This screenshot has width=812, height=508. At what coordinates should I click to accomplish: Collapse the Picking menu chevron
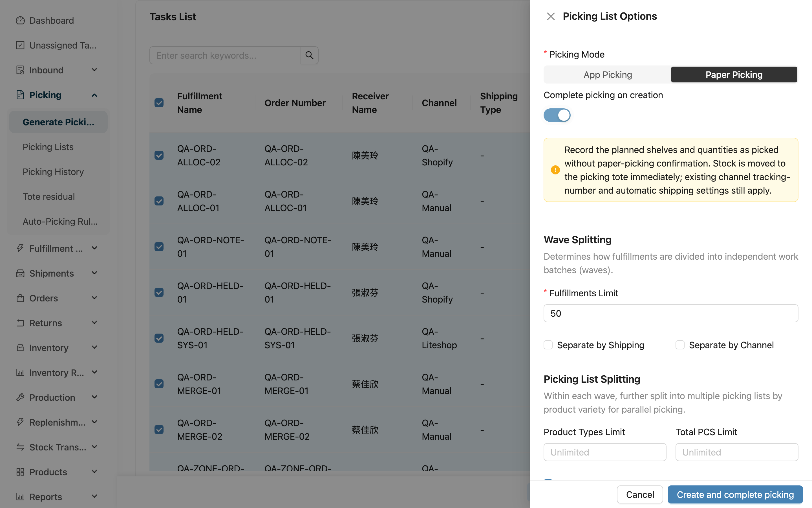[x=95, y=95]
